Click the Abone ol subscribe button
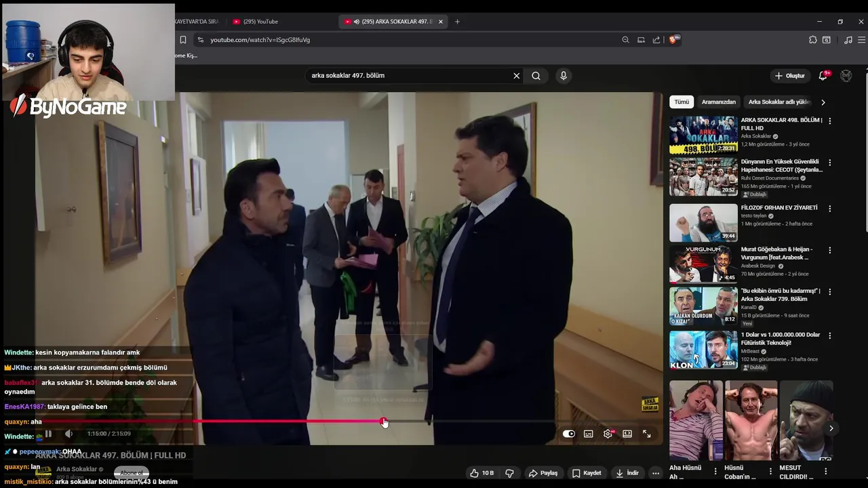The image size is (868, 488). pos(132,473)
